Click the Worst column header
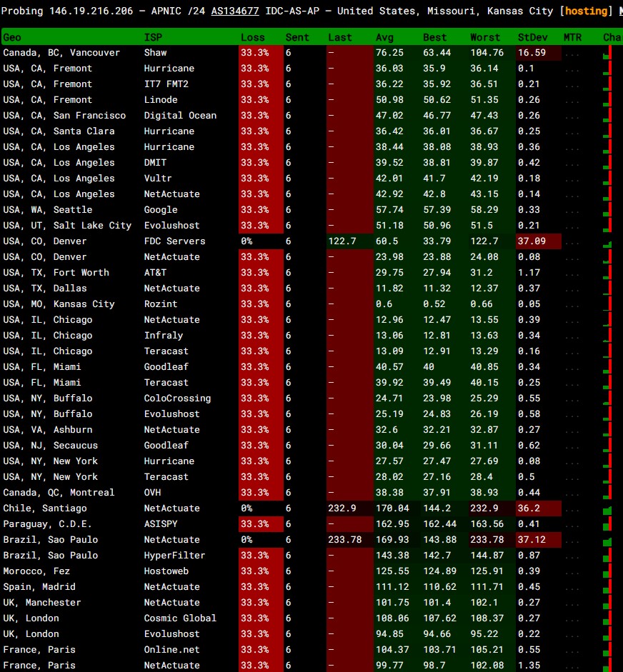The height and width of the screenshot is (672, 623). [485, 37]
